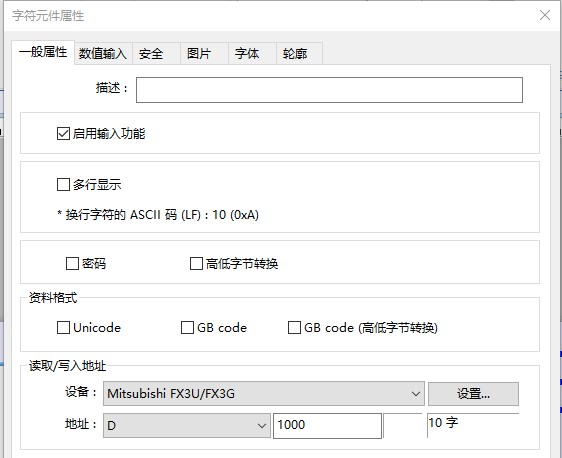This screenshot has height=458, width=562.
Task: Click the 描述 text field
Action: (x=329, y=90)
